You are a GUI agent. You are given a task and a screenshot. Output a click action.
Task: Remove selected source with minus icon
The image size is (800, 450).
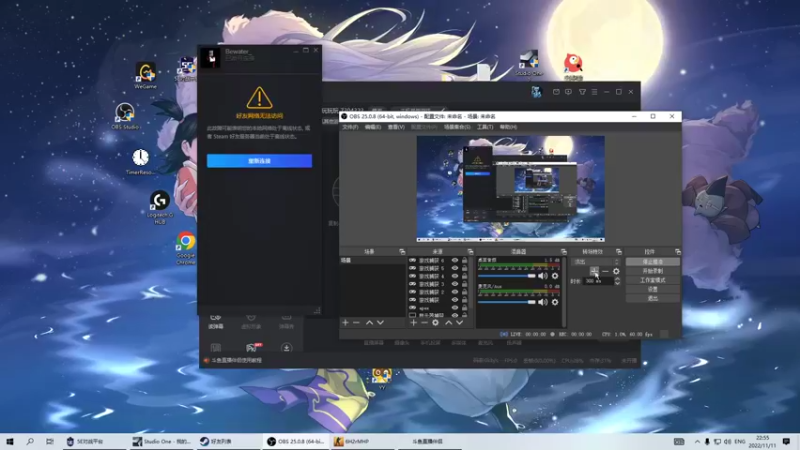coord(424,322)
